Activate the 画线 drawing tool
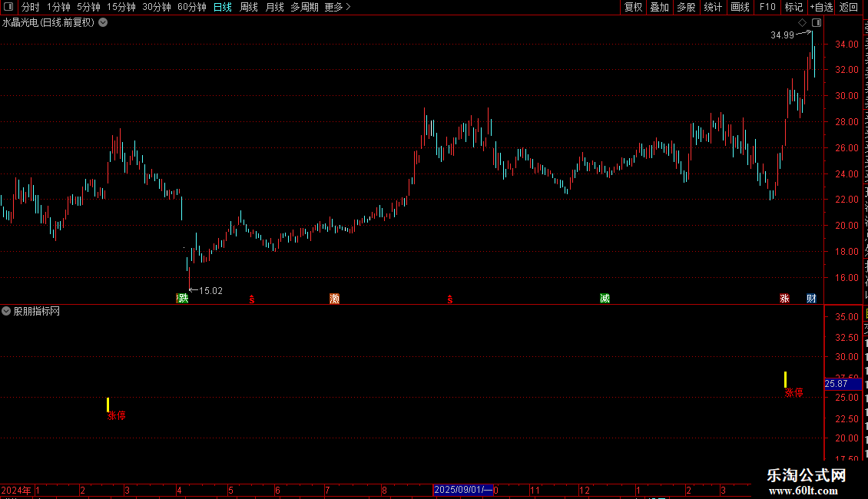This screenshot has width=868, height=499. click(740, 7)
